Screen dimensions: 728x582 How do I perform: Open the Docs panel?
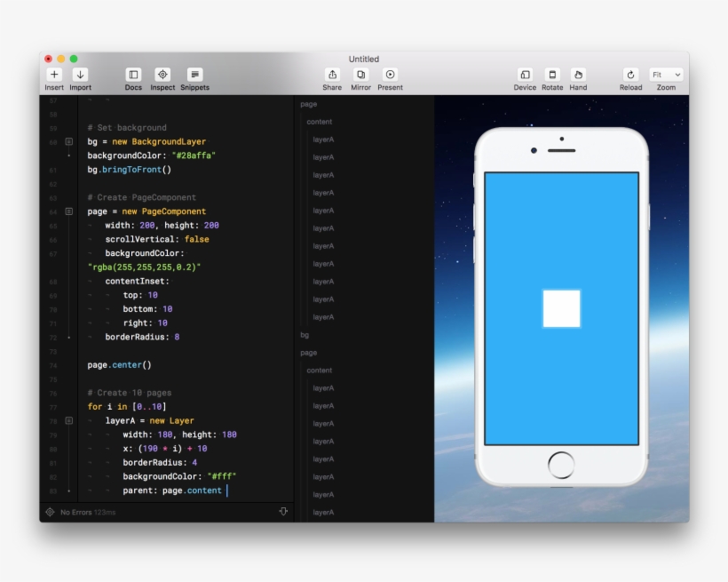[133, 76]
